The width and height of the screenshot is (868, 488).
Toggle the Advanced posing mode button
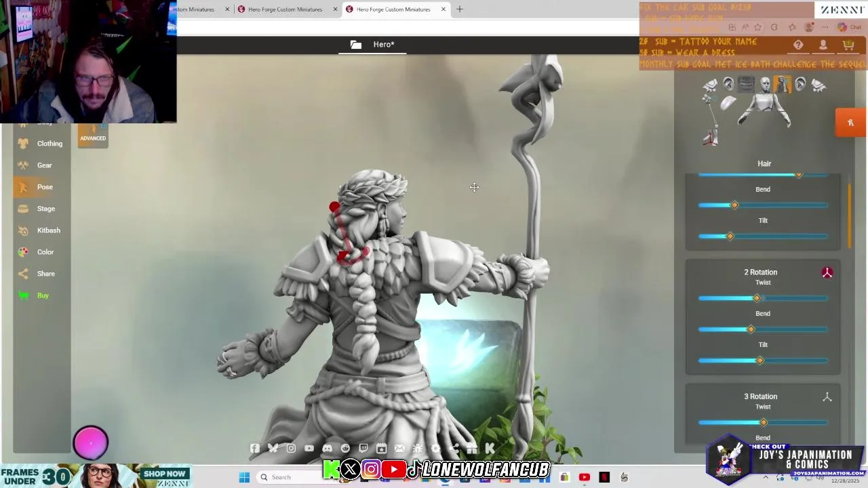click(93, 135)
